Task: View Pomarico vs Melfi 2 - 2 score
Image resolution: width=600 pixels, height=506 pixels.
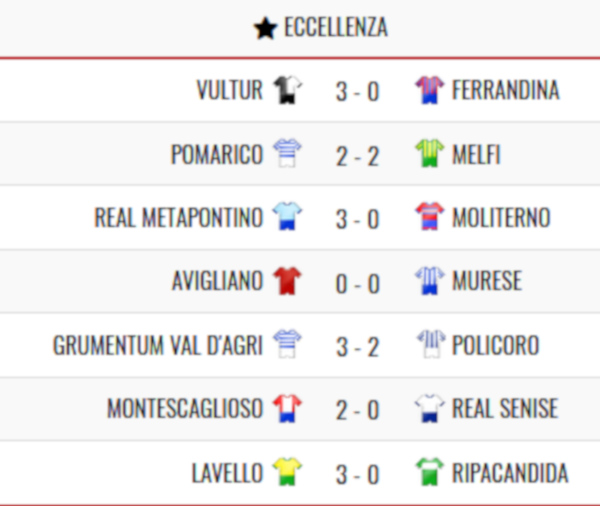Action: [x=357, y=156]
